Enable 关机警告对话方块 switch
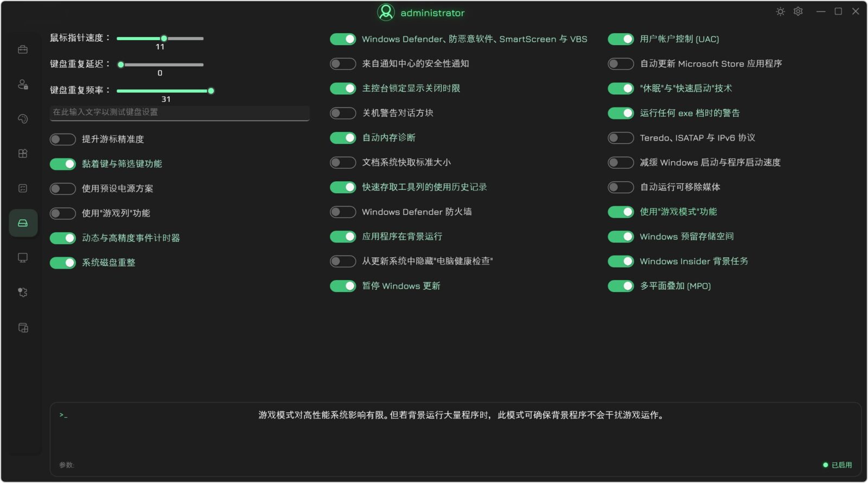The height and width of the screenshot is (483, 868). pos(343,113)
